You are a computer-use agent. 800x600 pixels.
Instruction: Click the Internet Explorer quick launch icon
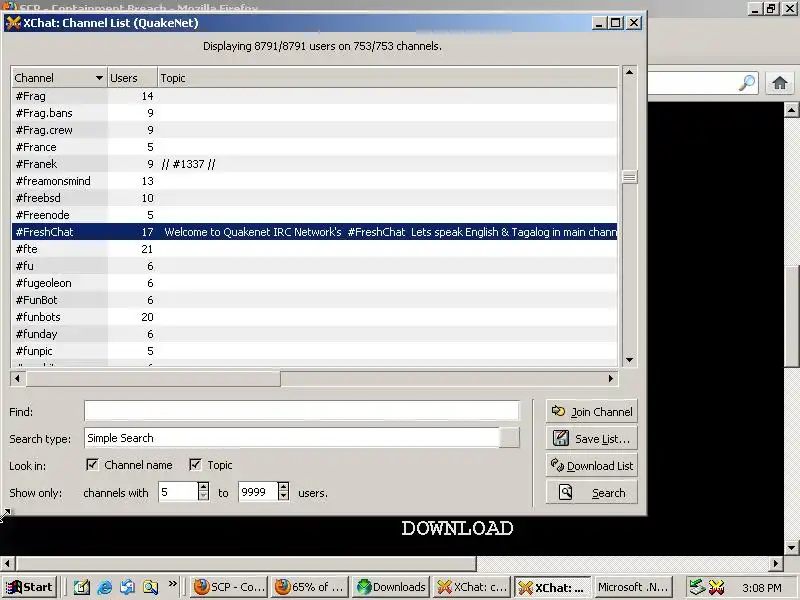pos(105,587)
